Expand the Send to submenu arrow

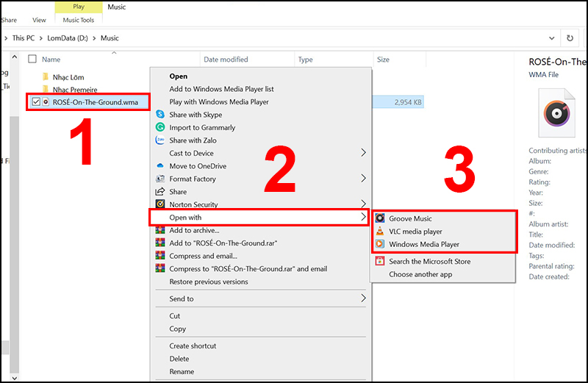(363, 298)
